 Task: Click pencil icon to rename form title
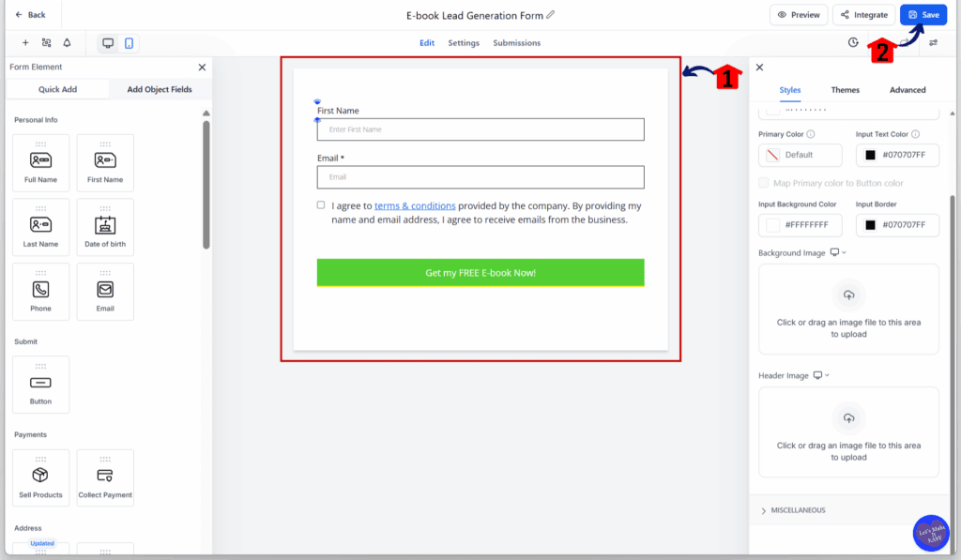pos(551,15)
